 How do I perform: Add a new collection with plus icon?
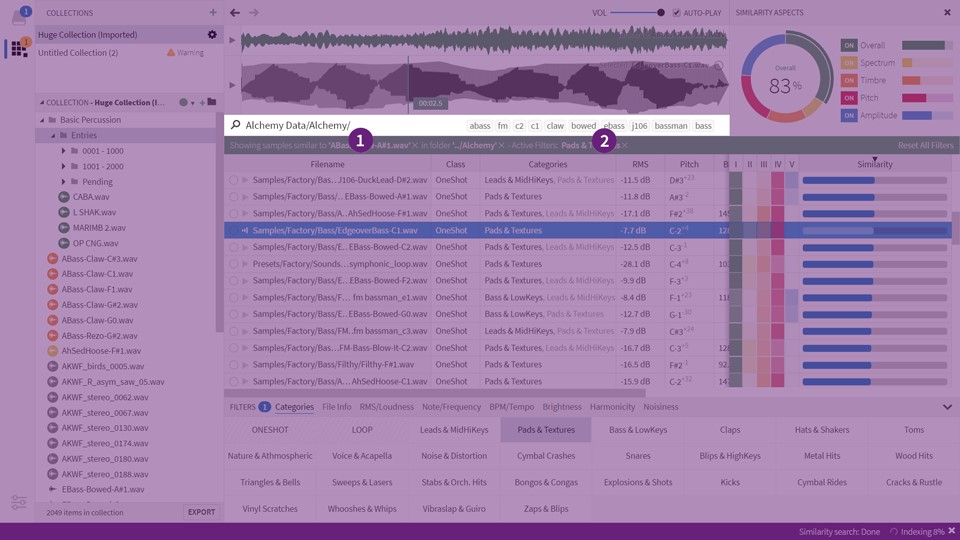pos(213,13)
